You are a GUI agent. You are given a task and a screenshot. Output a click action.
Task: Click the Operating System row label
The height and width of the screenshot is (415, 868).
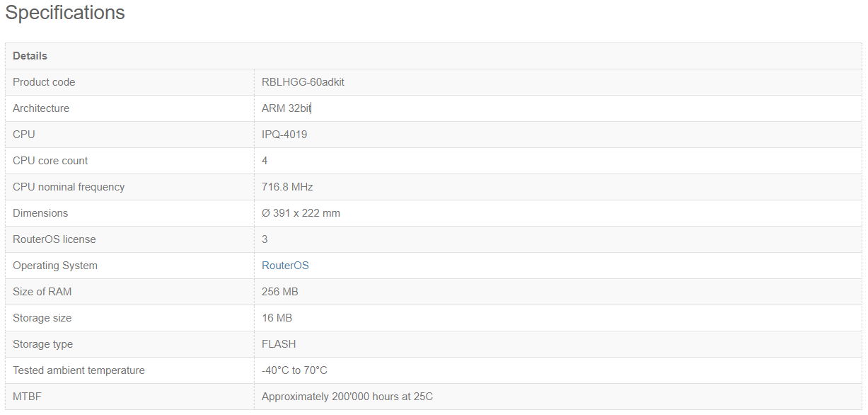(55, 266)
